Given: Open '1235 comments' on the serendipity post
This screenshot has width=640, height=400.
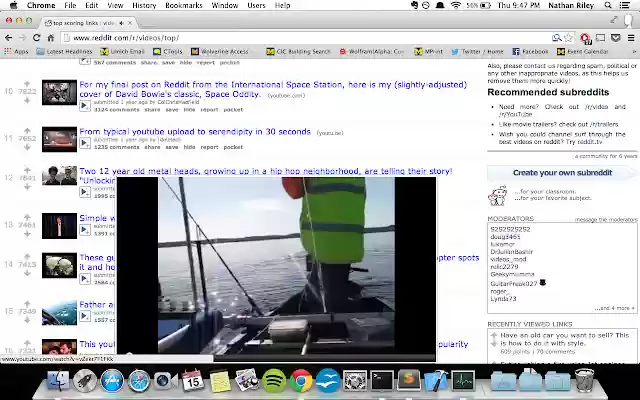Looking at the screenshot, I should coord(117,147).
